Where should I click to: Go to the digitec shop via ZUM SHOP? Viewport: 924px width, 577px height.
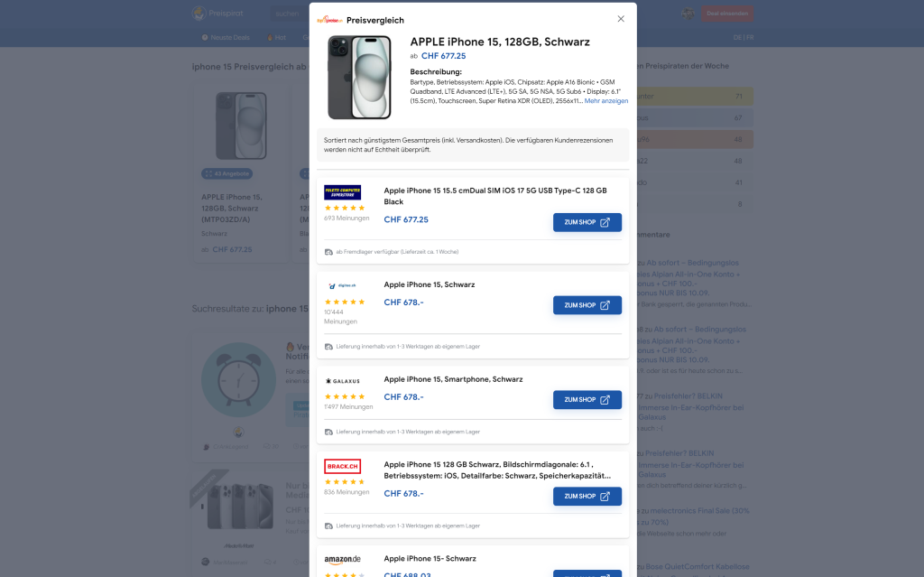click(587, 305)
